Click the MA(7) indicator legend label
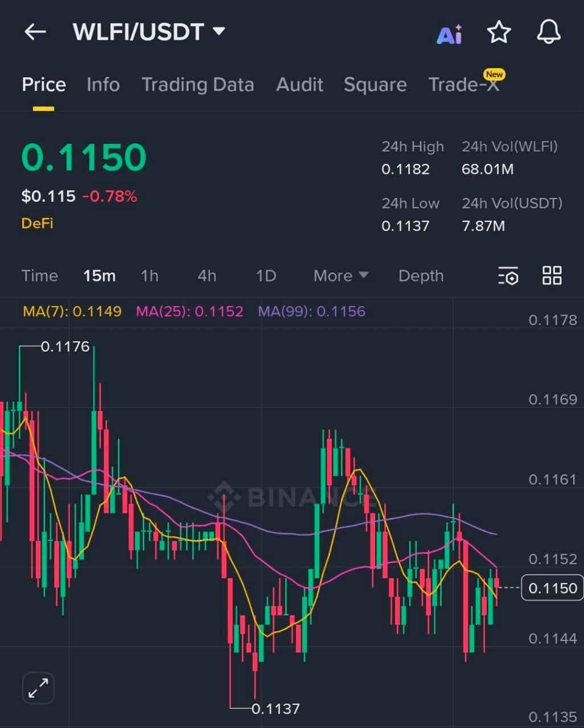Image resolution: width=584 pixels, height=728 pixels. tap(72, 311)
